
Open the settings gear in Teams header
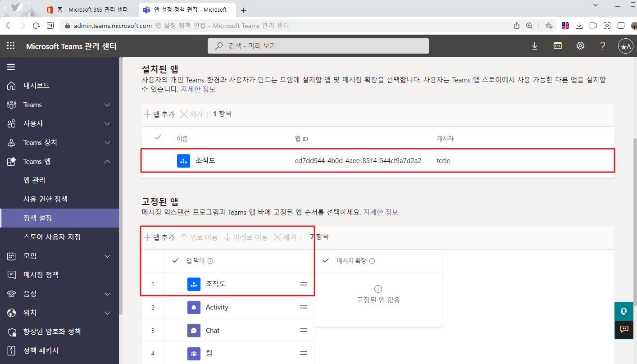(x=580, y=46)
